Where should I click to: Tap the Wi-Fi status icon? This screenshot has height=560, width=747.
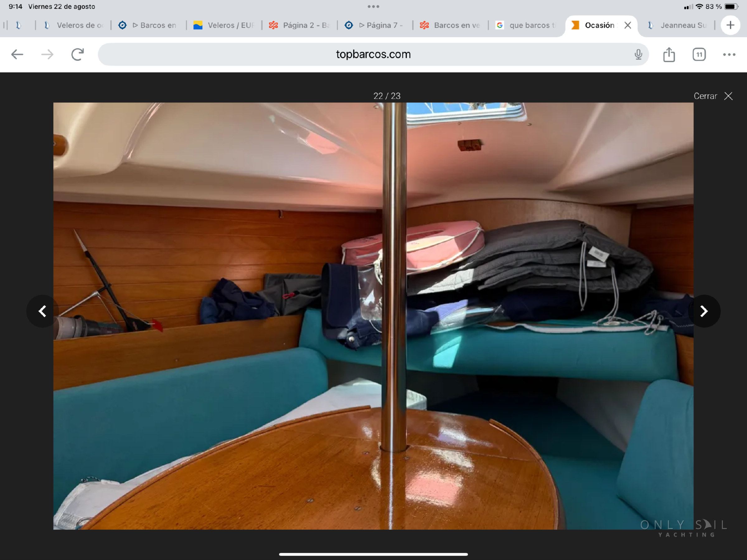pos(699,7)
